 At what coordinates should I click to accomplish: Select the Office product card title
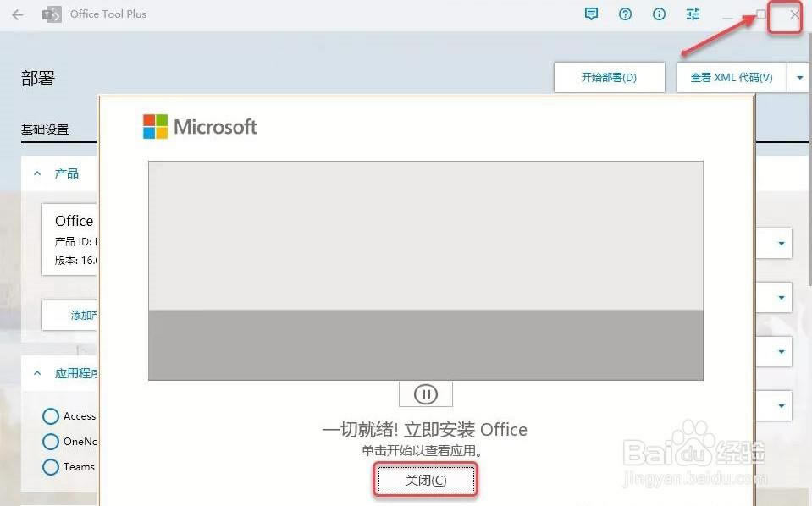click(x=74, y=221)
